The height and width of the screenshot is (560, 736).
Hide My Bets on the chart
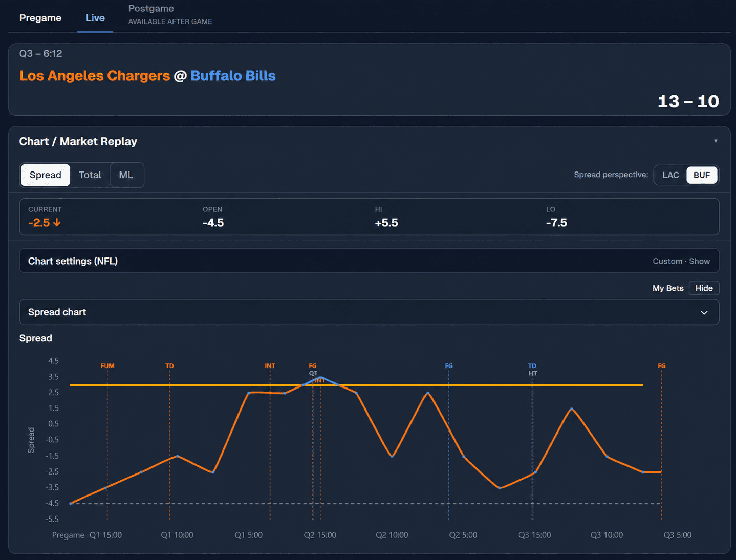coord(704,288)
